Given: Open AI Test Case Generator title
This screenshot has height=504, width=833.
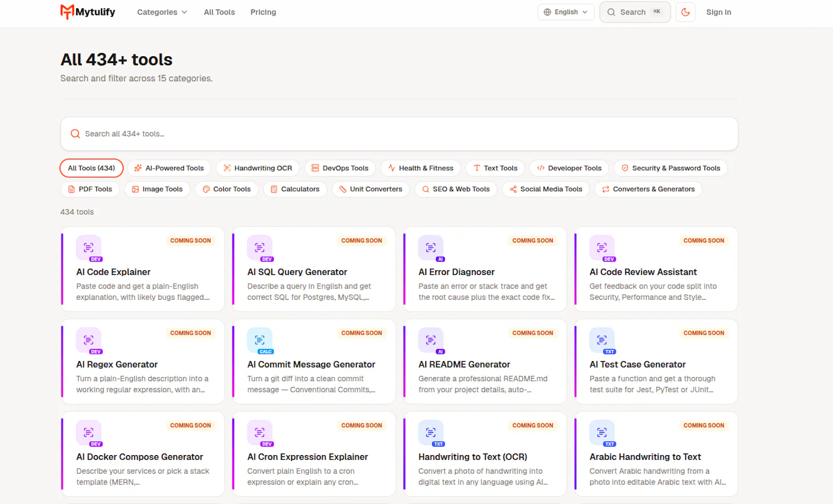Looking at the screenshot, I should [638, 364].
